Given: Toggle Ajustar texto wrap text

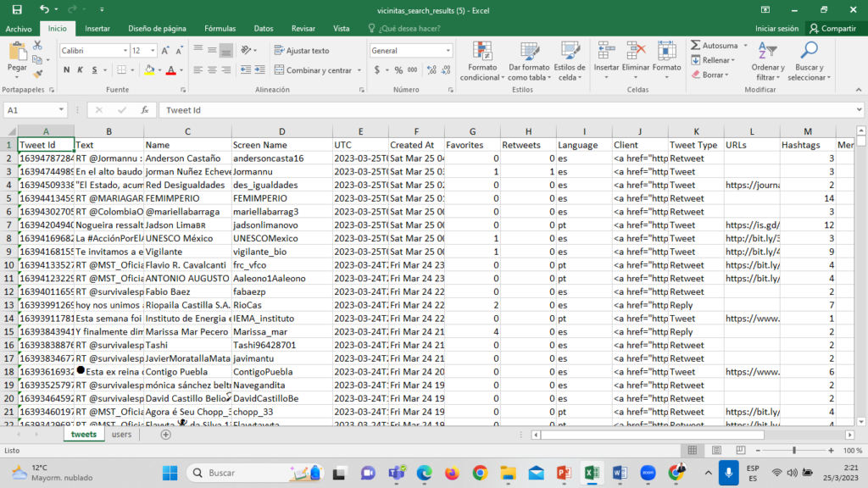Looking at the screenshot, I should [x=302, y=51].
